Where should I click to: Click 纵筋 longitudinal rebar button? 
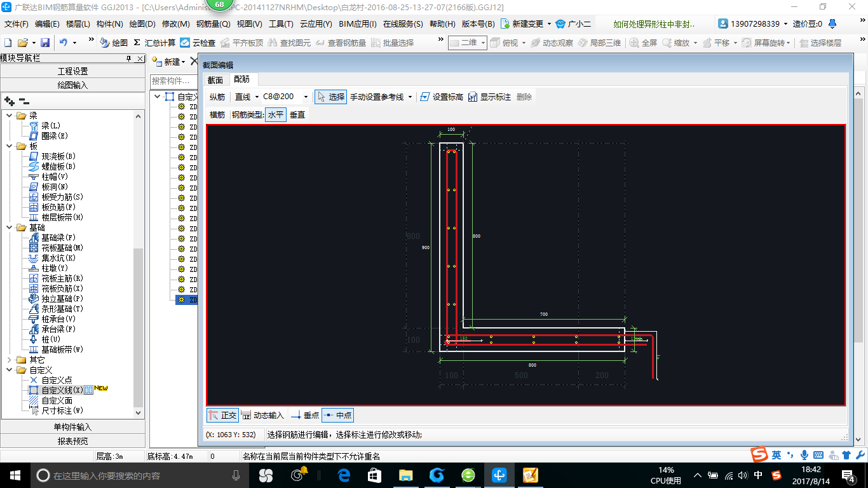(x=217, y=97)
